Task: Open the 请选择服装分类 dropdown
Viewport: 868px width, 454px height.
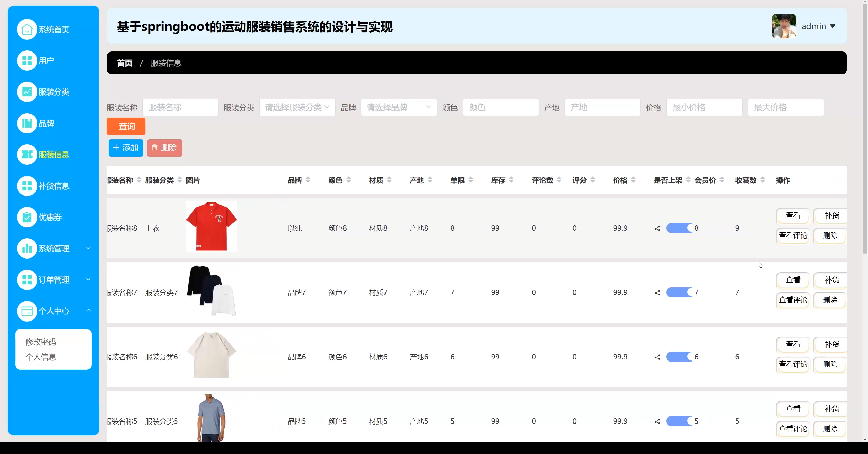Action: click(297, 107)
